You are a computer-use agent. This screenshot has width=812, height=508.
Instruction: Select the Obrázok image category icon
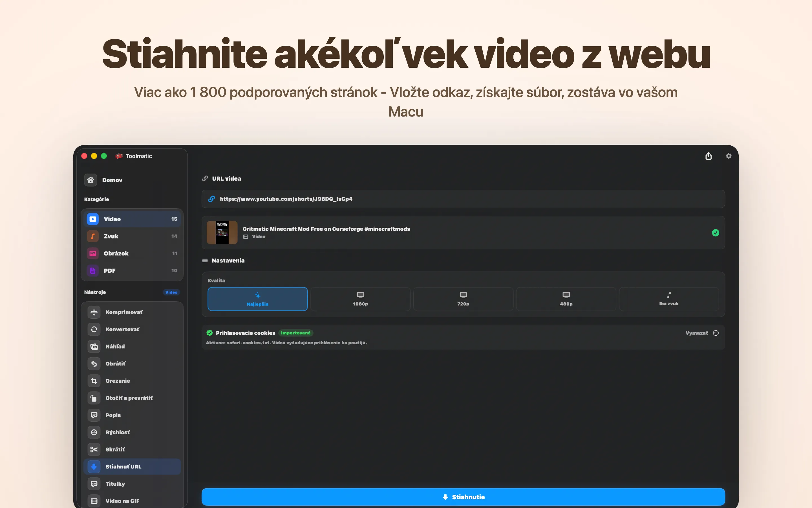[93, 253]
